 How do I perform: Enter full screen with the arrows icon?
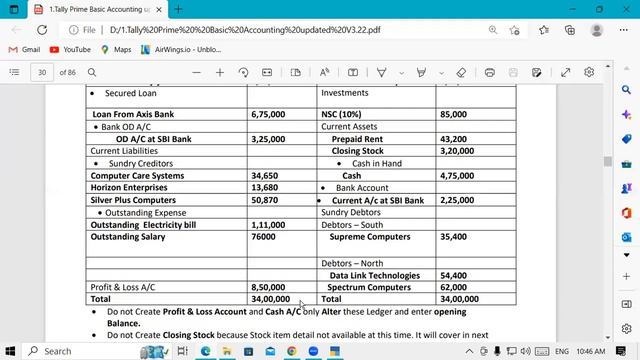pyautogui.click(x=565, y=72)
